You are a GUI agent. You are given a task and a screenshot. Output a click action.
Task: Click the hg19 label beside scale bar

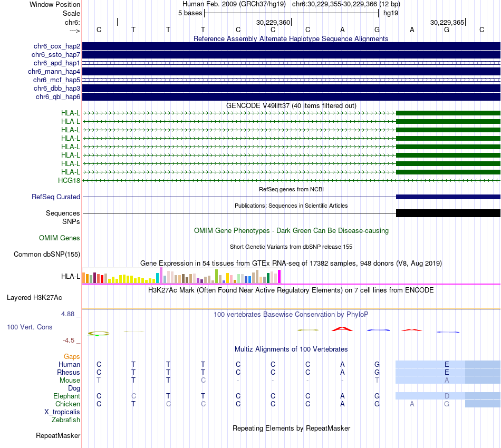pos(391,13)
